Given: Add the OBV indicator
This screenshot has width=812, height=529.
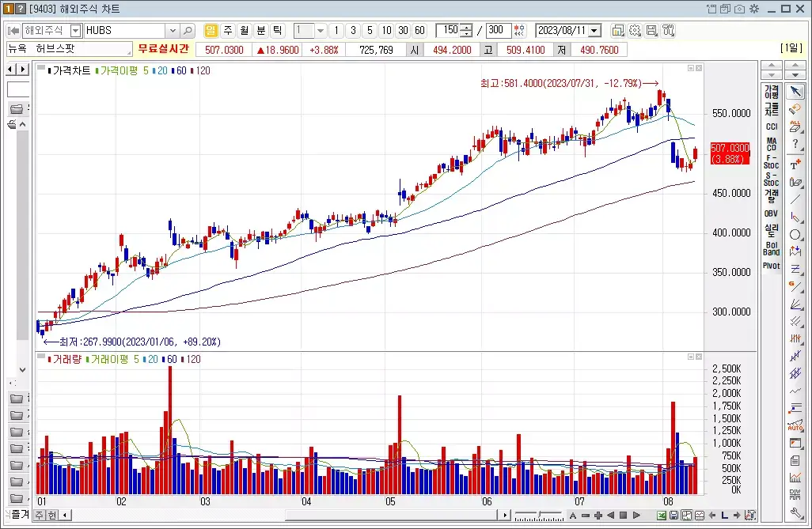Looking at the screenshot, I should [x=771, y=213].
